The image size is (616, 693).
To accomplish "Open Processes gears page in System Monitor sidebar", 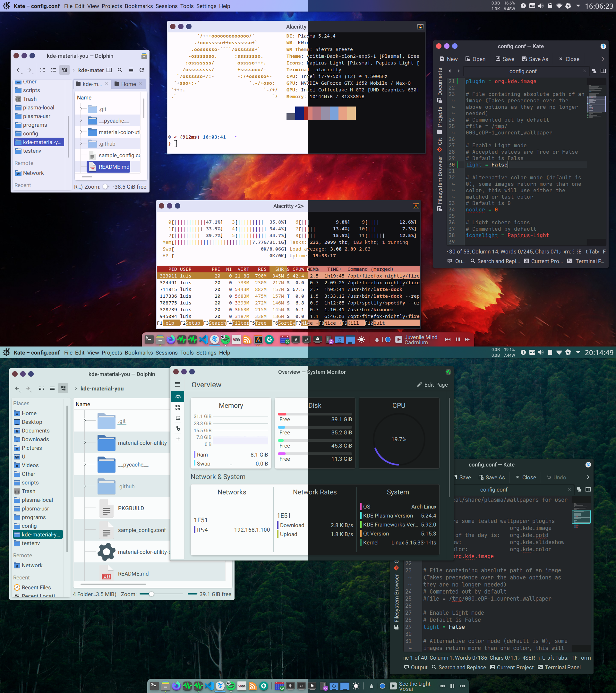I will [178, 429].
